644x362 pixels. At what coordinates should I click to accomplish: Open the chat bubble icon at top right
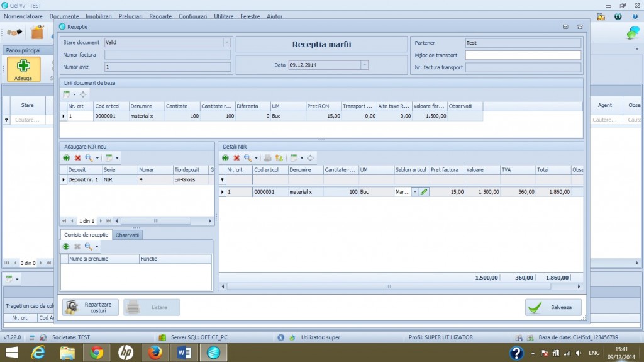[633, 33]
